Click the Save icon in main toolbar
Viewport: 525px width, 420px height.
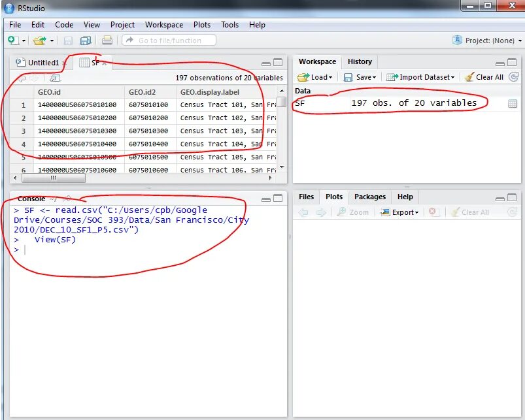[x=68, y=40]
